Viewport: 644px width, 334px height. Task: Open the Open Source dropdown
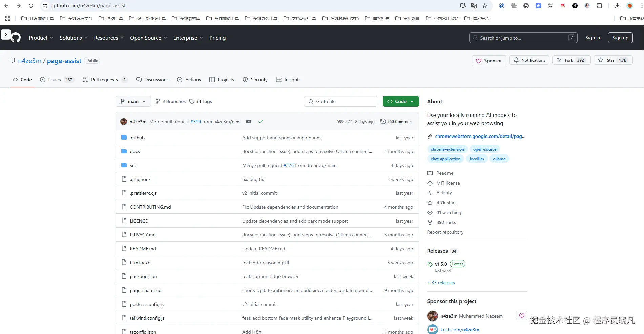(x=149, y=38)
